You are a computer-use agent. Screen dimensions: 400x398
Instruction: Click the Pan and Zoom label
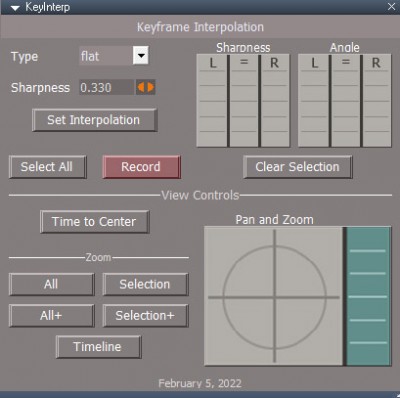click(x=274, y=220)
